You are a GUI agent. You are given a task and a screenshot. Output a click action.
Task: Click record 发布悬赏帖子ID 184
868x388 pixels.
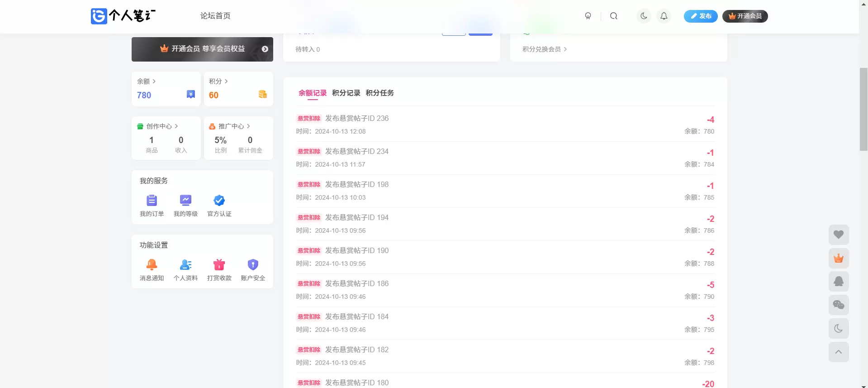coord(357,316)
